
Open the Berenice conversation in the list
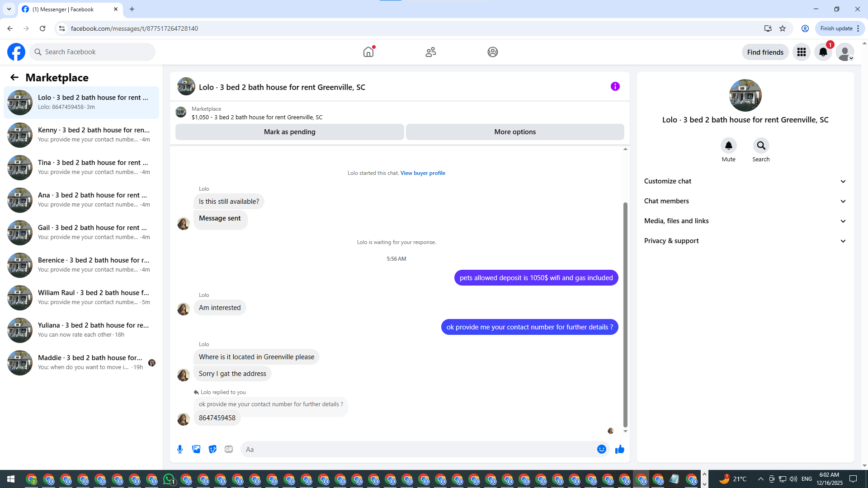(81, 265)
